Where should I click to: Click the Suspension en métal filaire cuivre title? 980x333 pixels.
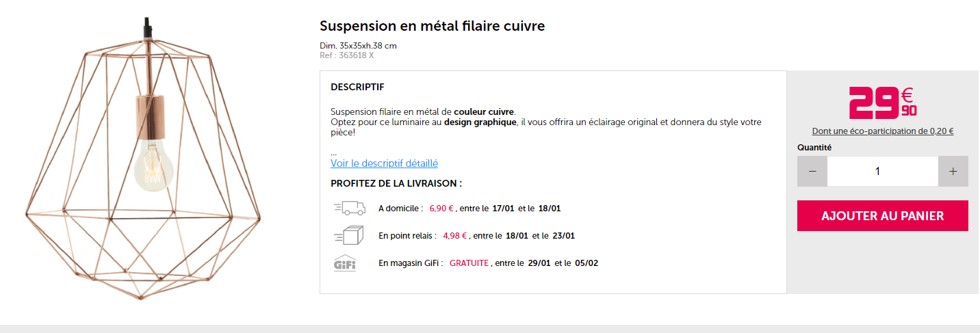[432, 26]
